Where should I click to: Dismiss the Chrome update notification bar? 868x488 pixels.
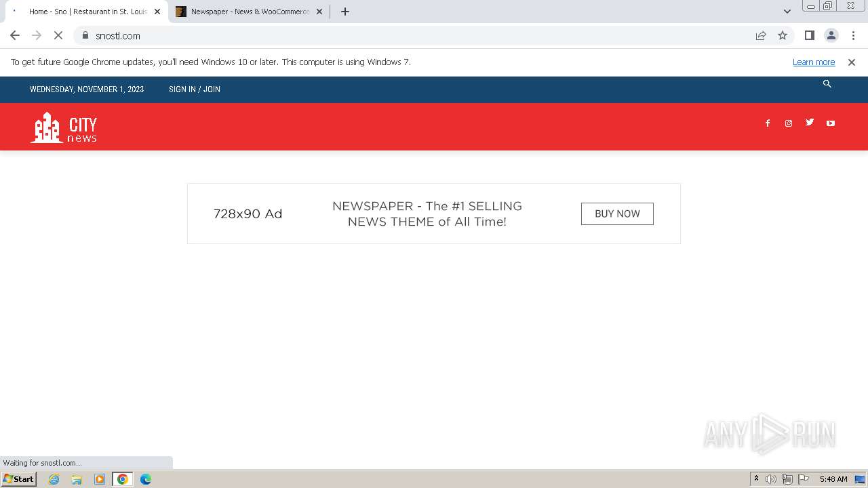(x=852, y=62)
